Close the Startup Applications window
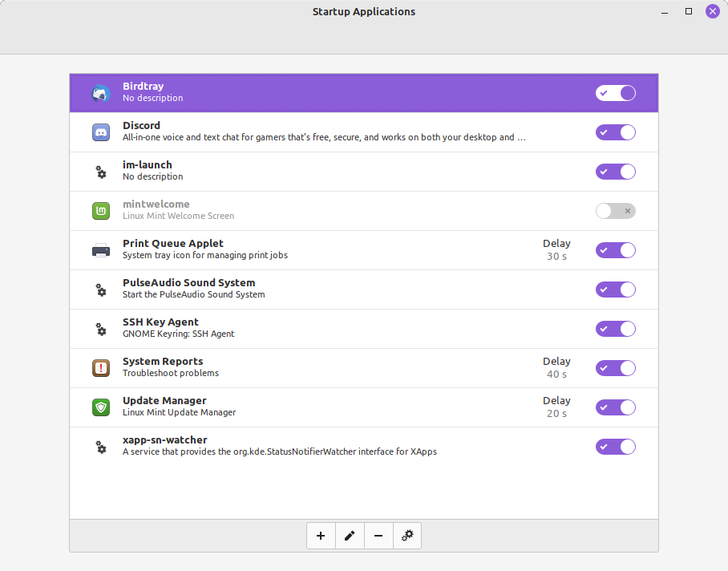Image resolution: width=728 pixels, height=571 pixels. [713, 11]
